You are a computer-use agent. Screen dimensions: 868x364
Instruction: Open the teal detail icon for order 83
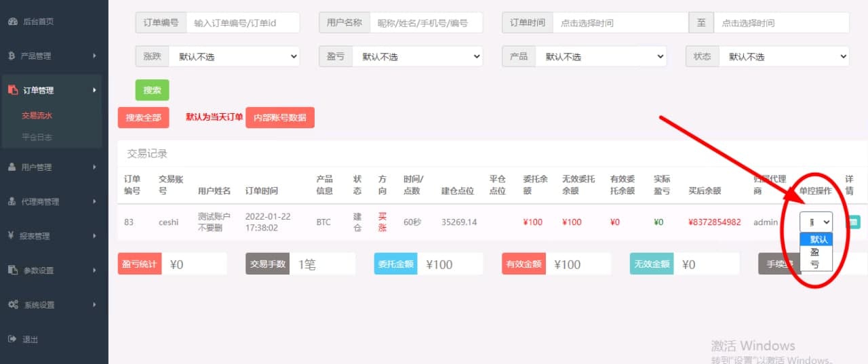click(x=853, y=222)
